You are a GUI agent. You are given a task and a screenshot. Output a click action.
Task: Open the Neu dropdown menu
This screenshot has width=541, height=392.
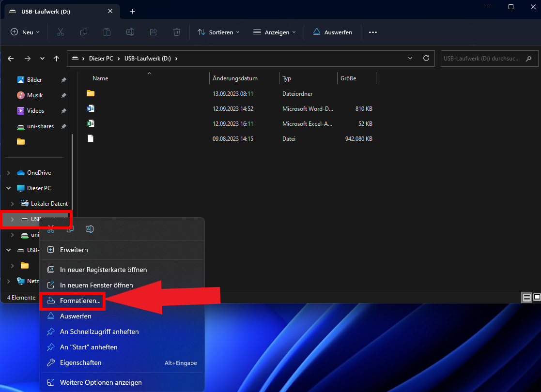coord(25,32)
